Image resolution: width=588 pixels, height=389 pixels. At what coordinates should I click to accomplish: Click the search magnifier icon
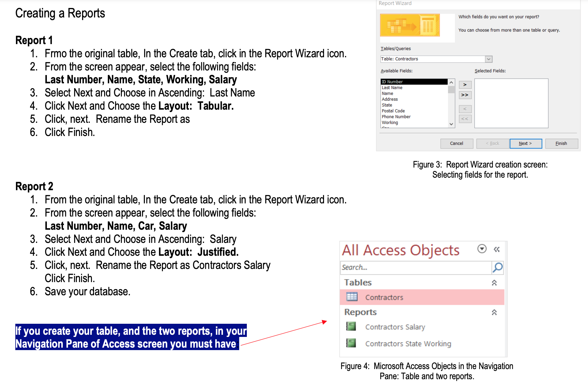(x=497, y=267)
